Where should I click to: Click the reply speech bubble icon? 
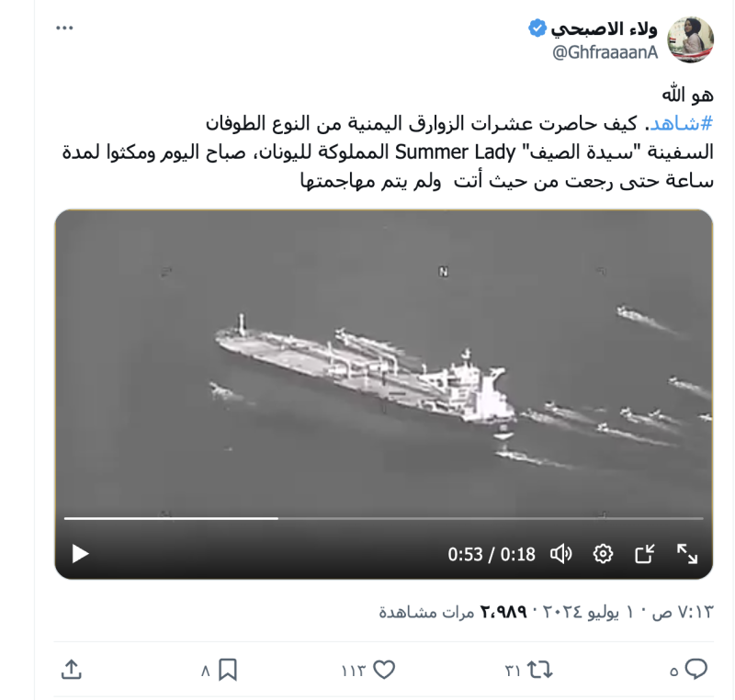tap(696, 669)
